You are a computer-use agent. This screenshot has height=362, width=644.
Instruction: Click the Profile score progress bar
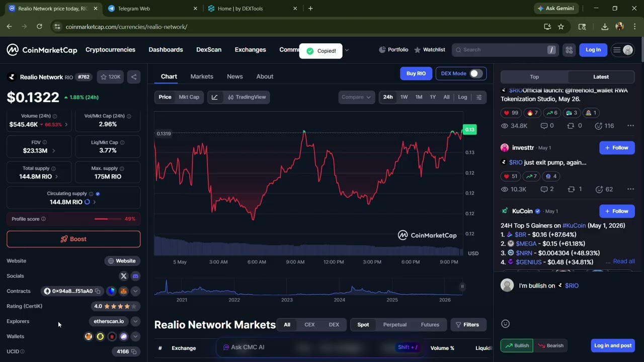click(108, 219)
